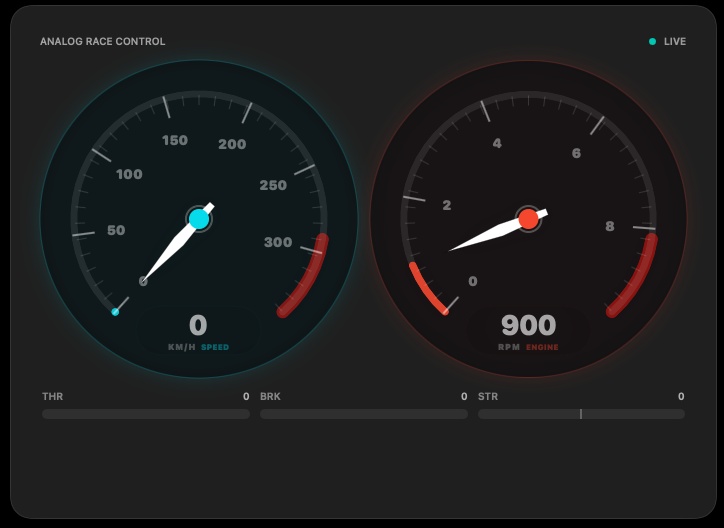
Task: Click the THR label
Action: pyautogui.click(x=53, y=396)
